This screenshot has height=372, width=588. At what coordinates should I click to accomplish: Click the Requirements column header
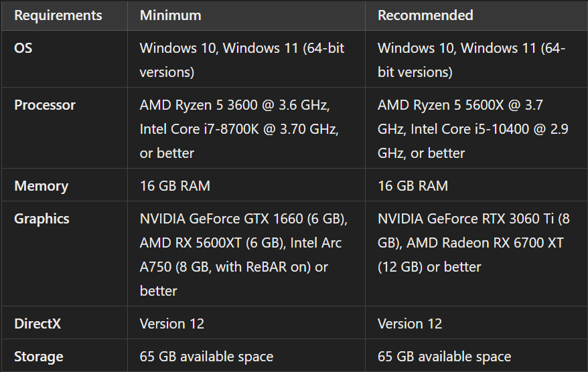(x=58, y=15)
